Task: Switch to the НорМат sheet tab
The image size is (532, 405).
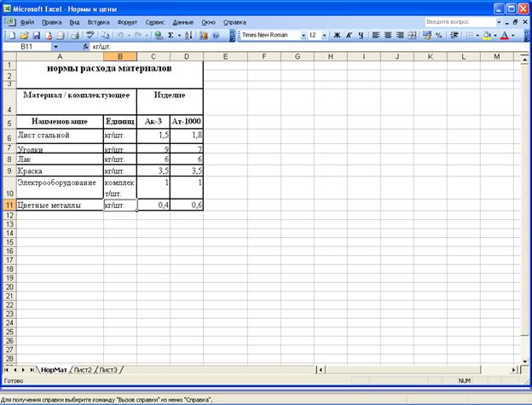Action: (54, 370)
